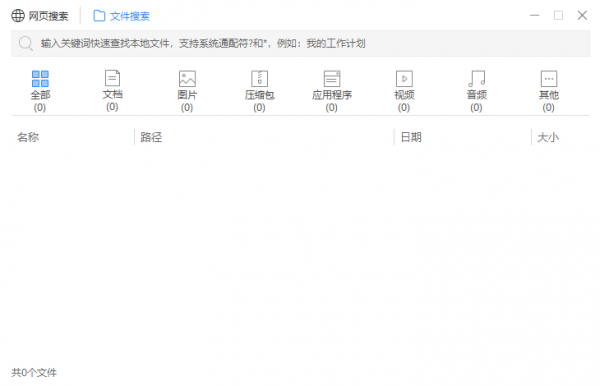Close the search window
Viewport: 600px width, 386px height.
click(x=582, y=16)
